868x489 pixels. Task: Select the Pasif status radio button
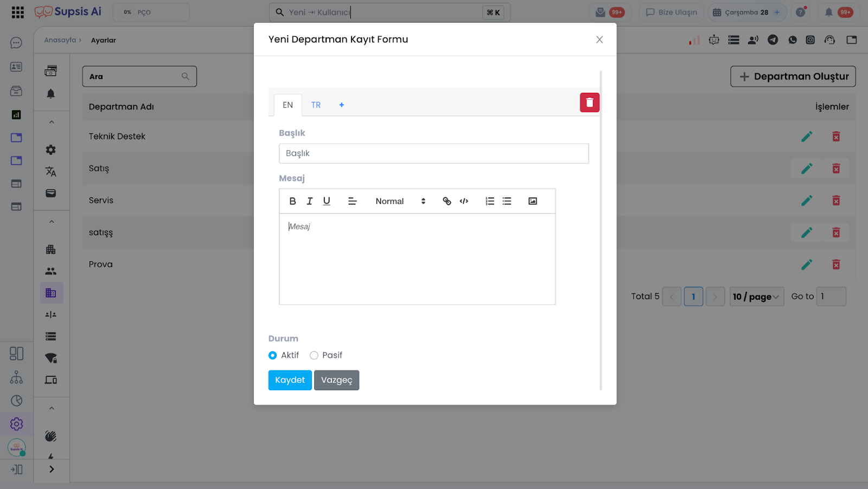click(x=314, y=356)
